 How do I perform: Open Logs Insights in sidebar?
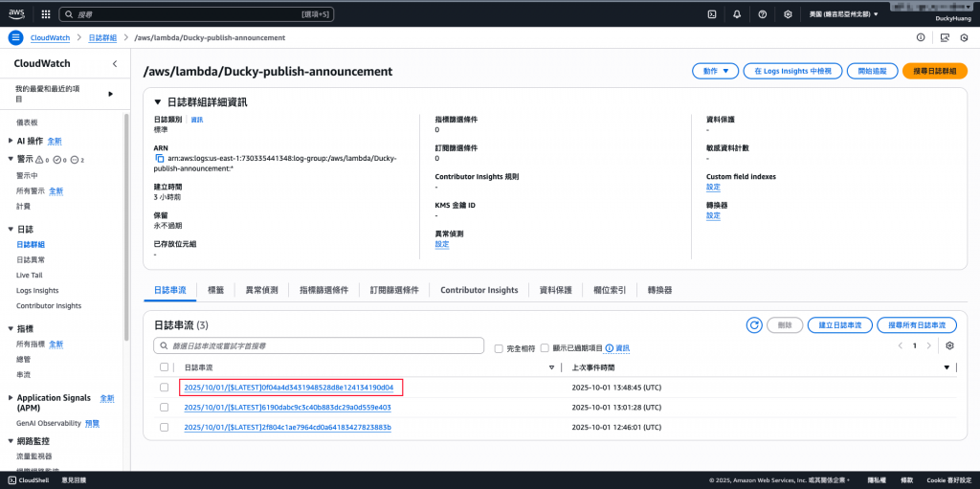[x=37, y=291]
